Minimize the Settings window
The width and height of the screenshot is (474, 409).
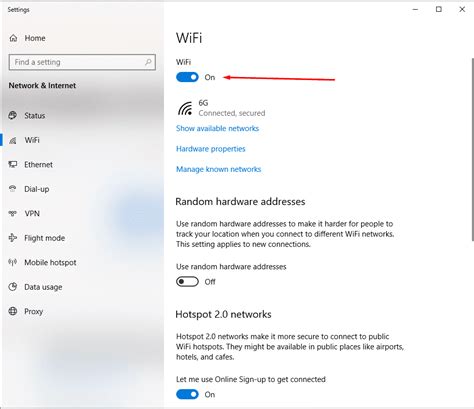coord(415,9)
